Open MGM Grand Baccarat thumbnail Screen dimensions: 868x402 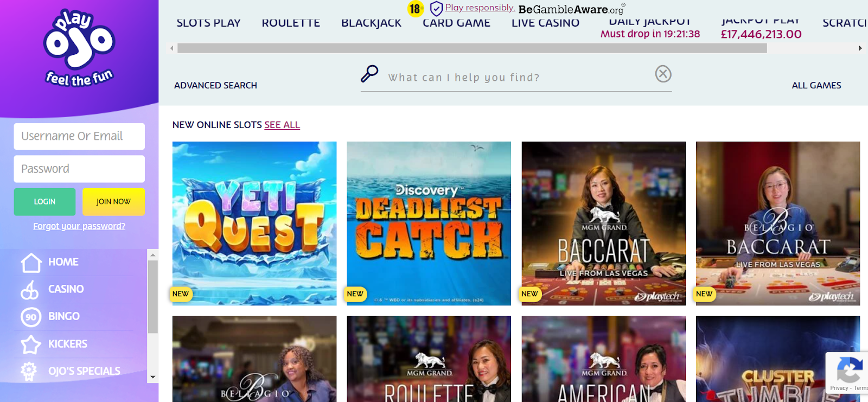tap(603, 224)
